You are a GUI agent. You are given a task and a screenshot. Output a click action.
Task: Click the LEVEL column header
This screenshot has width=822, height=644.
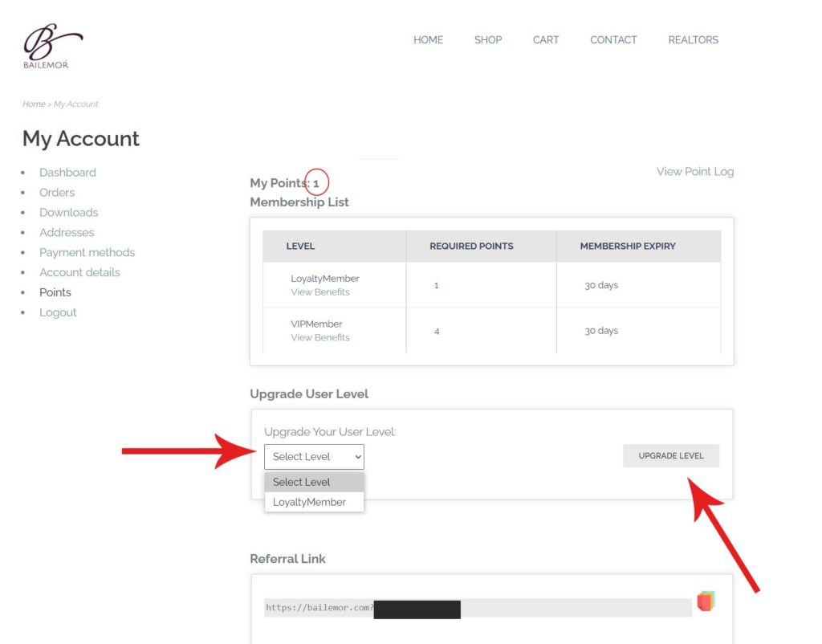click(x=300, y=246)
